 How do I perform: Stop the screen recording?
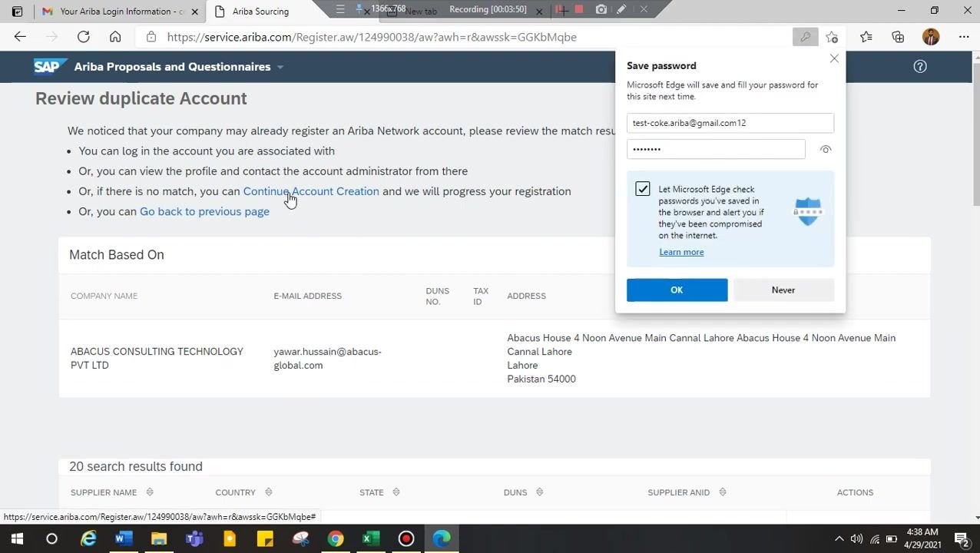point(579,9)
